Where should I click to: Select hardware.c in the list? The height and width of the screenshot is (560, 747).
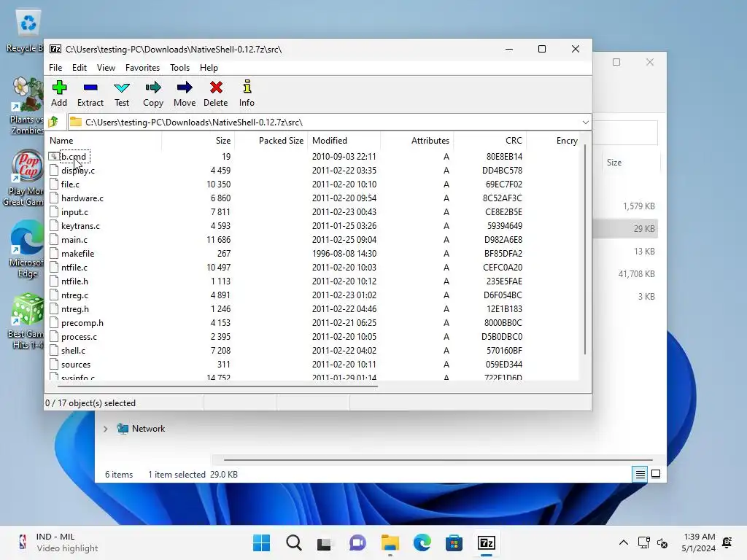point(82,198)
